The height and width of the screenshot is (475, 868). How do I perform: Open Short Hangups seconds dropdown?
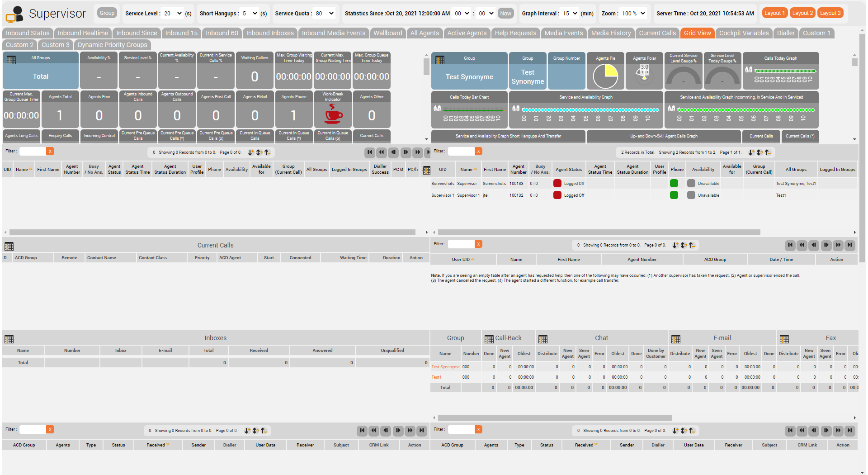[250, 14]
